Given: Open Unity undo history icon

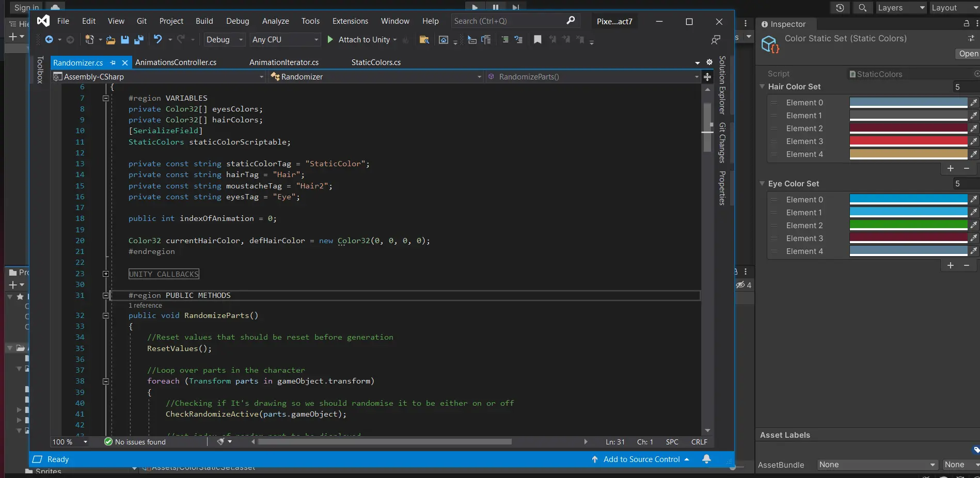Looking at the screenshot, I should pos(840,8).
